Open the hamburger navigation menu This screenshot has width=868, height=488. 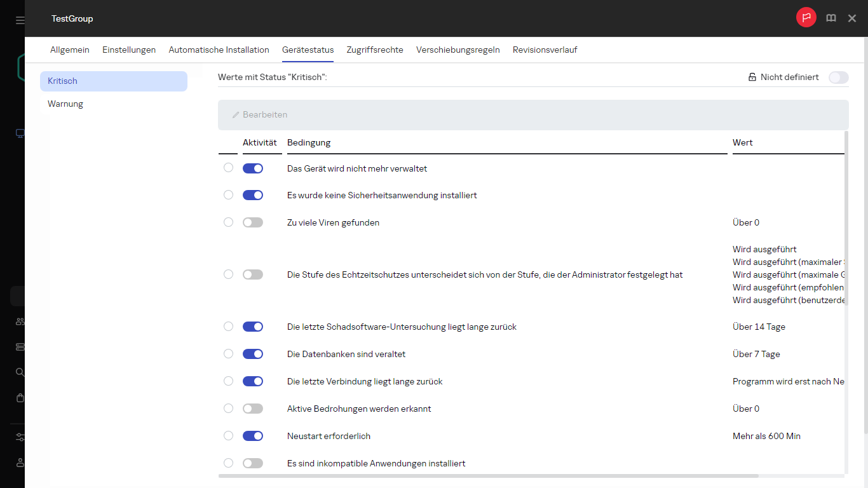pos(18,18)
